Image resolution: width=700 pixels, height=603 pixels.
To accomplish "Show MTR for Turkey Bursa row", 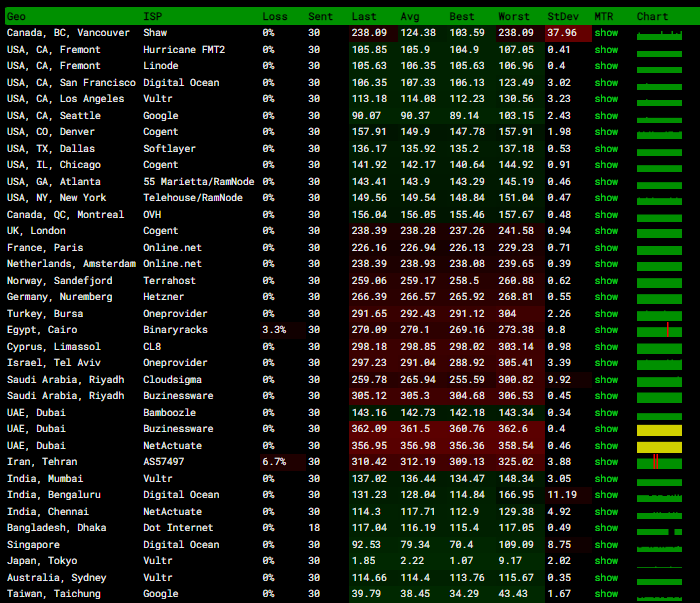I will click(606, 314).
